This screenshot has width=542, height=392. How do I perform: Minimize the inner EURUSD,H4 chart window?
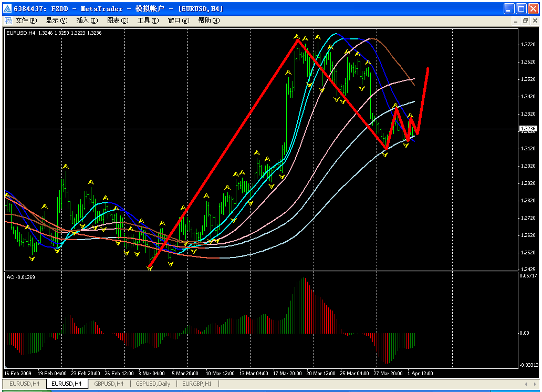pyautogui.click(x=515, y=20)
